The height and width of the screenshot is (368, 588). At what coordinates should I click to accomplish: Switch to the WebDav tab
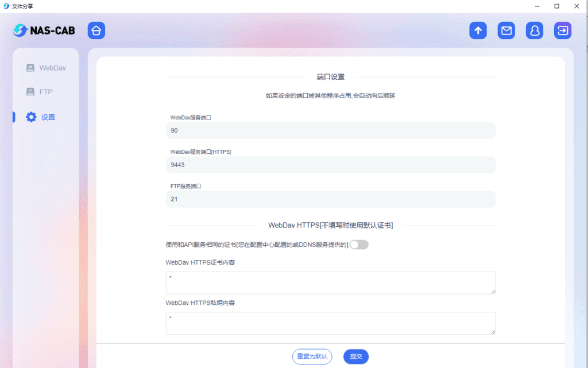[x=52, y=68]
